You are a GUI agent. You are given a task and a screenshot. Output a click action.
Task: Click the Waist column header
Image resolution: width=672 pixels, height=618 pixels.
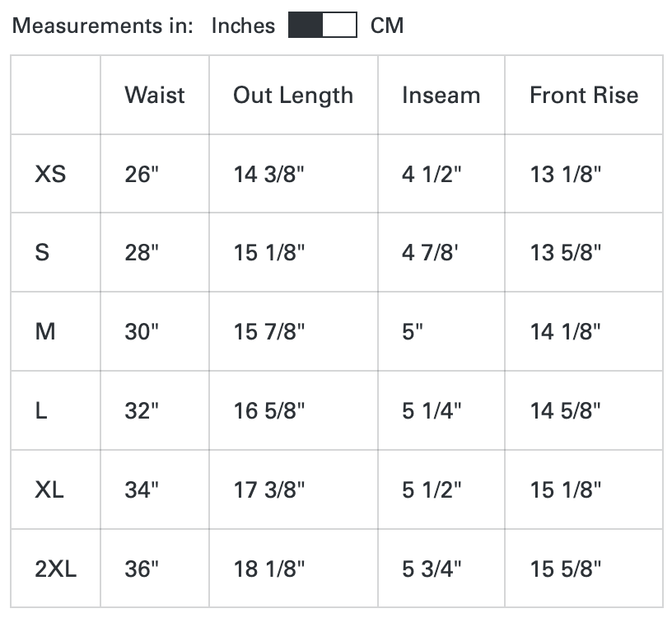[x=155, y=95]
